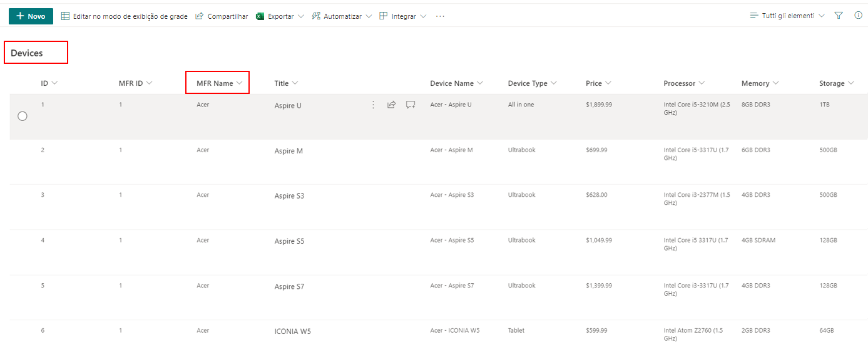
Task: Expand the Integrar dropdown menu
Action: [403, 16]
